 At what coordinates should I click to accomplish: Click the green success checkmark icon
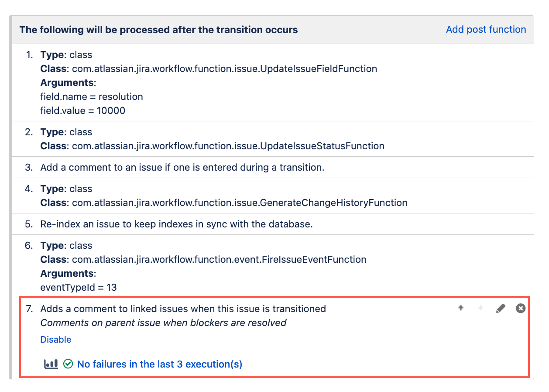(x=68, y=364)
